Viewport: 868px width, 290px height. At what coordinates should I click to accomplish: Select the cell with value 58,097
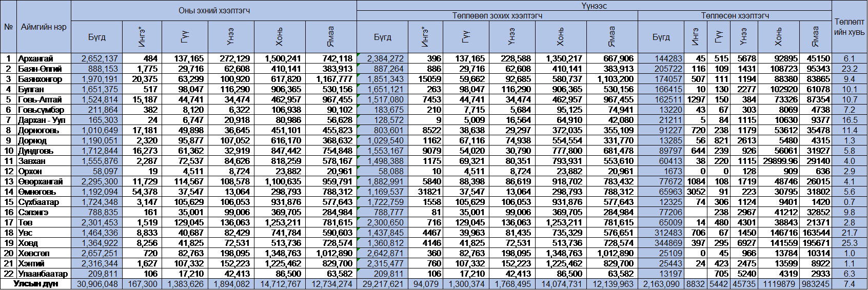97,171
